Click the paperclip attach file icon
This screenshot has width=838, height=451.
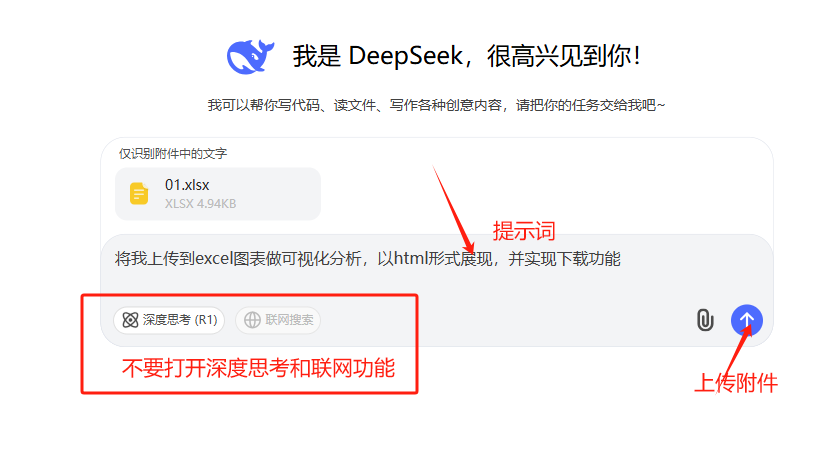point(705,320)
